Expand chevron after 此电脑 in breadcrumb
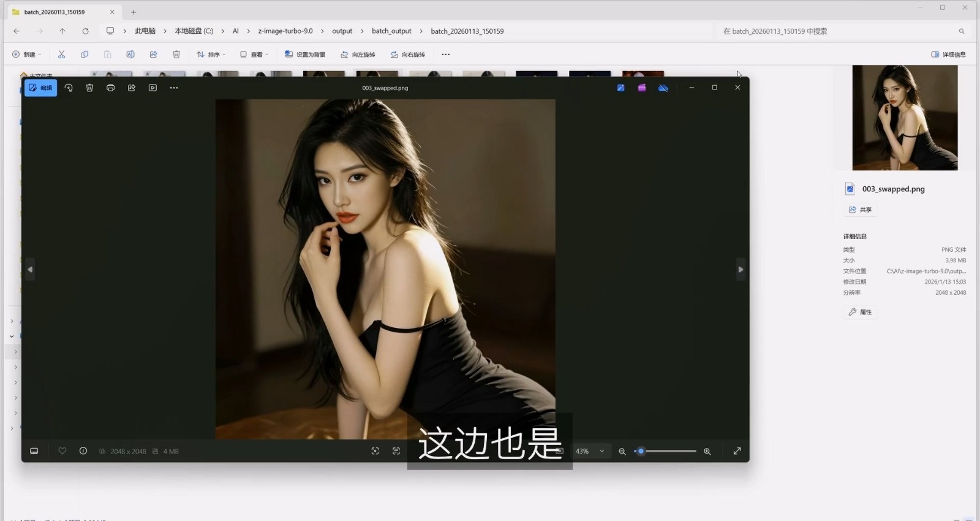 (x=165, y=31)
